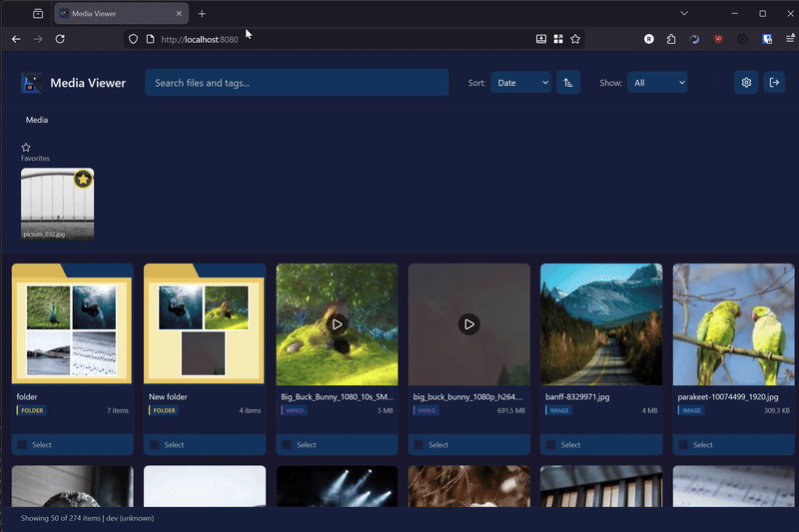Screen dimensions: 799x532
Task: Open the picsum_032.jpg favorite thumbnail
Action: click(x=58, y=204)
